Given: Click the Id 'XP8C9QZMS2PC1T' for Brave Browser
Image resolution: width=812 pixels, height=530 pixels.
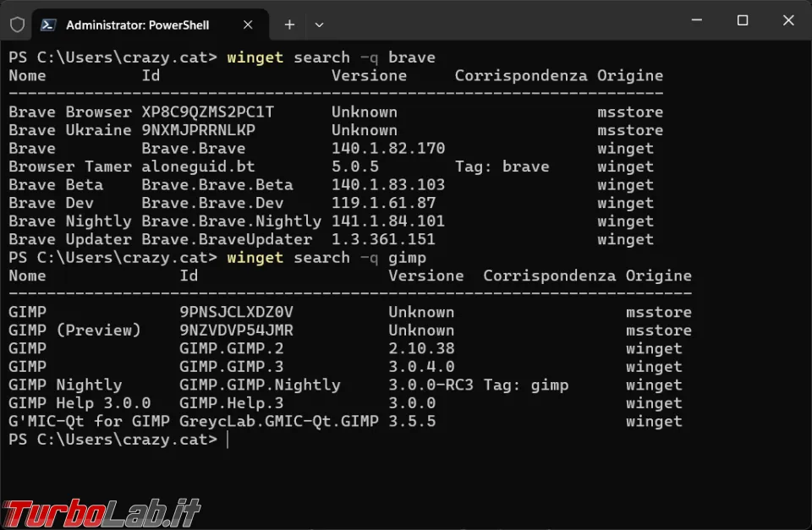Looking at the screenshot, I should pyautogui.click(x=208, y=112).
